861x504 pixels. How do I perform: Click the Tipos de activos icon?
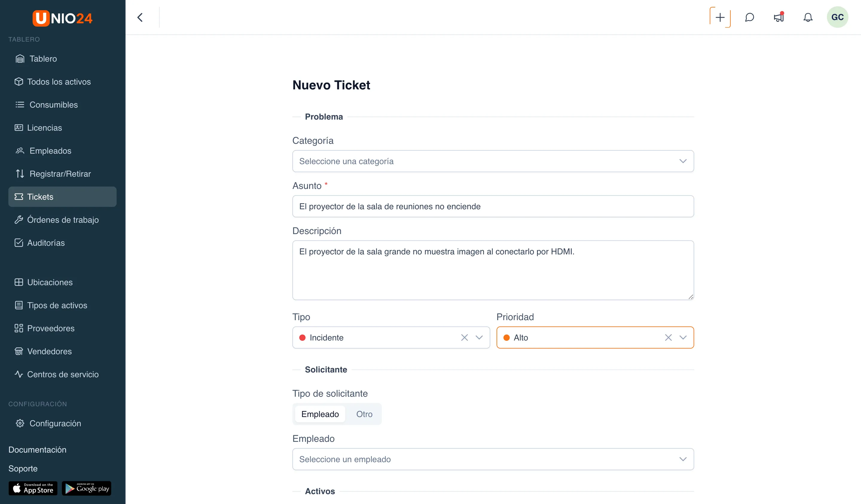point(19,305)
